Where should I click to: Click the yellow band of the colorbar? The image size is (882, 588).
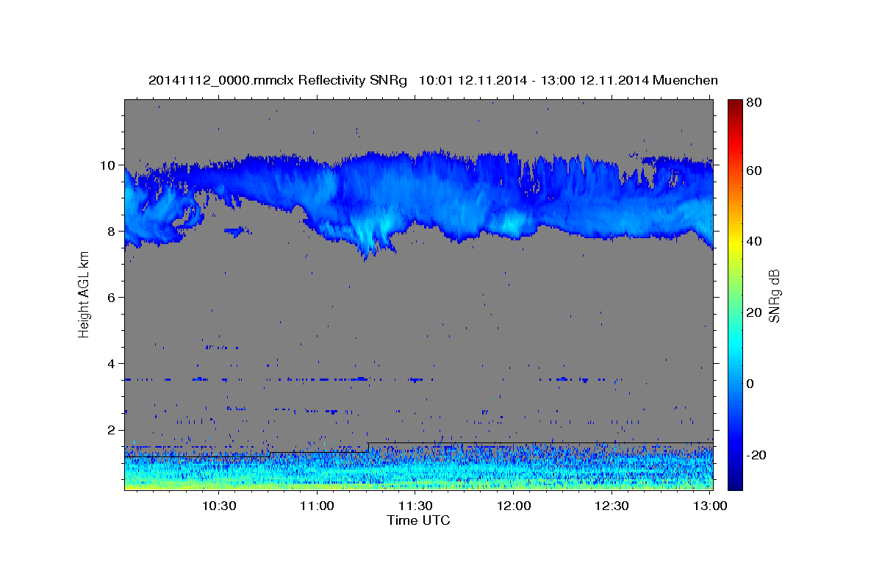(x=735, y=243)
